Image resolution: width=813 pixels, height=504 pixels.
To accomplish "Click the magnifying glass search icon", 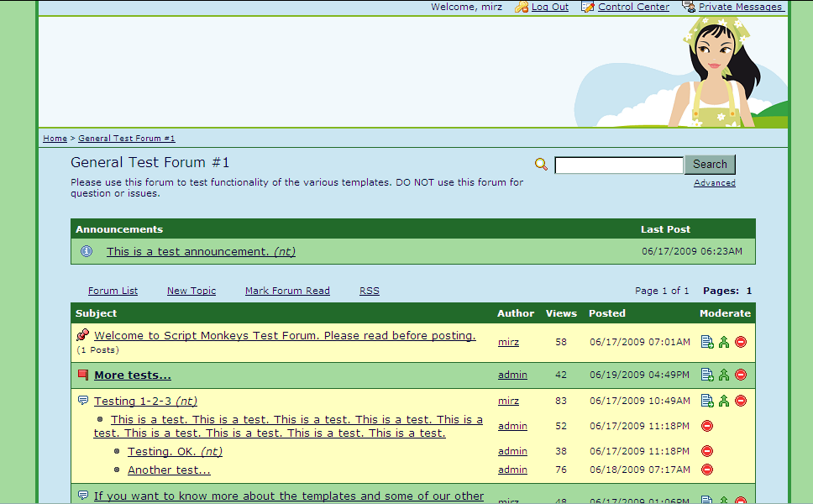I will coord(541,165).
